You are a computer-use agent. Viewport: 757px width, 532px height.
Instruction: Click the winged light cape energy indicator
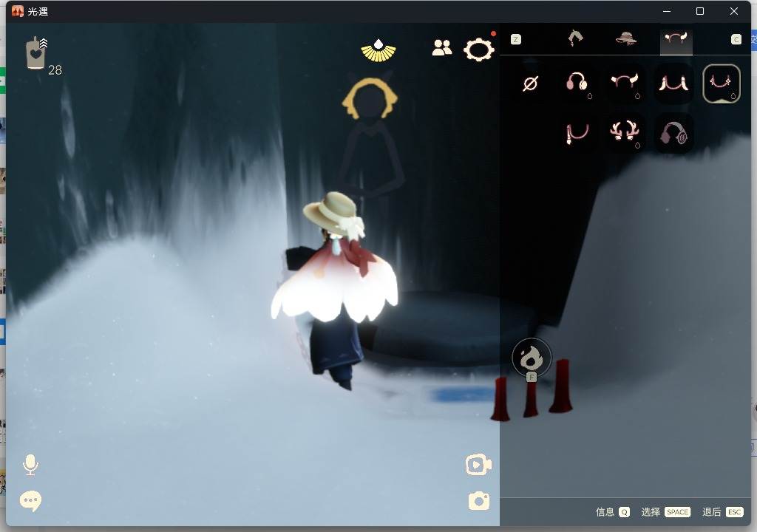click(x=378, y=50)
